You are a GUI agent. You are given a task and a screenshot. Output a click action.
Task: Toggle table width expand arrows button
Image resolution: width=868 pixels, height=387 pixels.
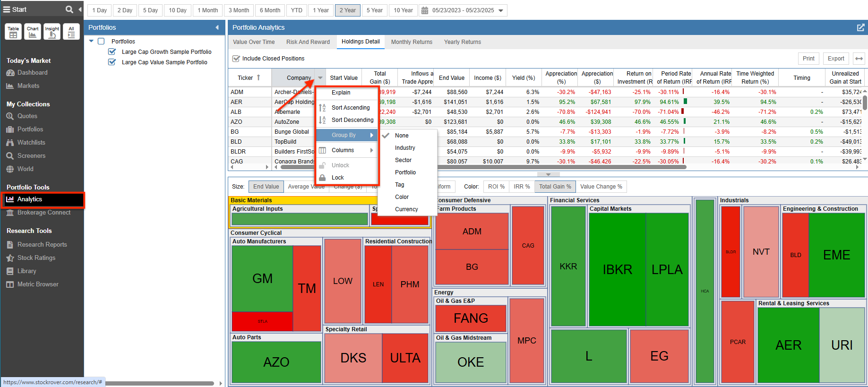(859, 59)
